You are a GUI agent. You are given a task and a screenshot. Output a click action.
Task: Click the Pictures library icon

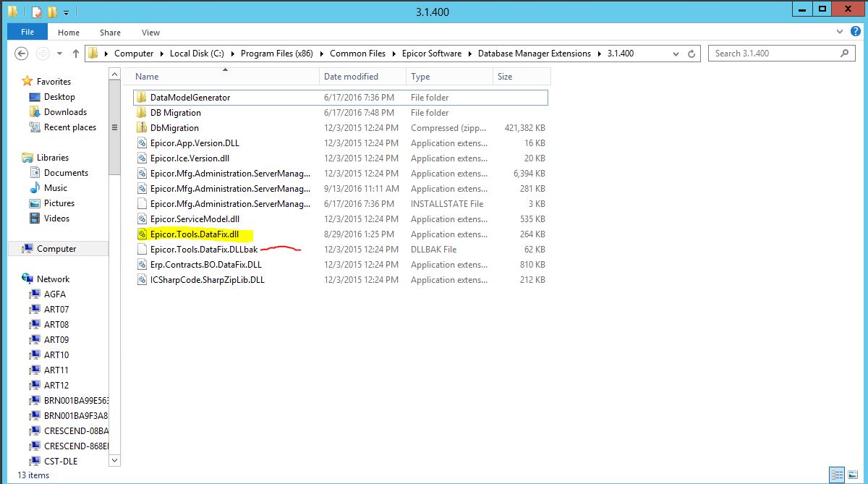35,203
